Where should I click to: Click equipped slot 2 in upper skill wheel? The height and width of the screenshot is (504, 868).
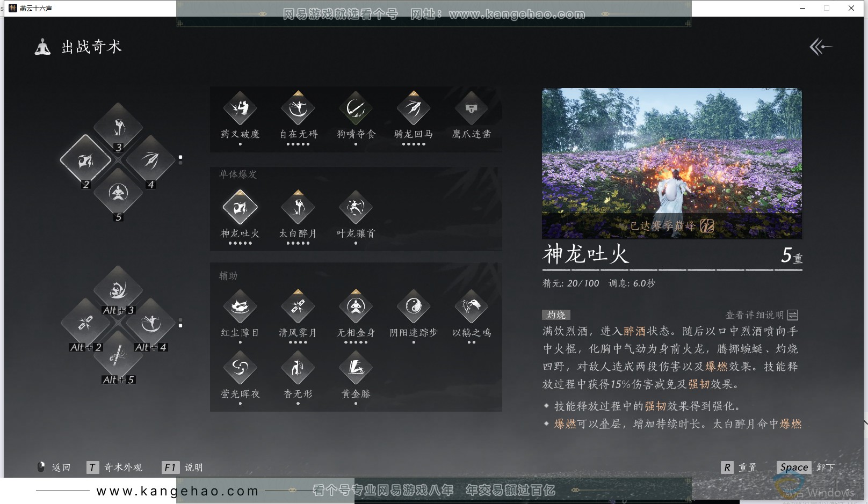pos(85,160)
